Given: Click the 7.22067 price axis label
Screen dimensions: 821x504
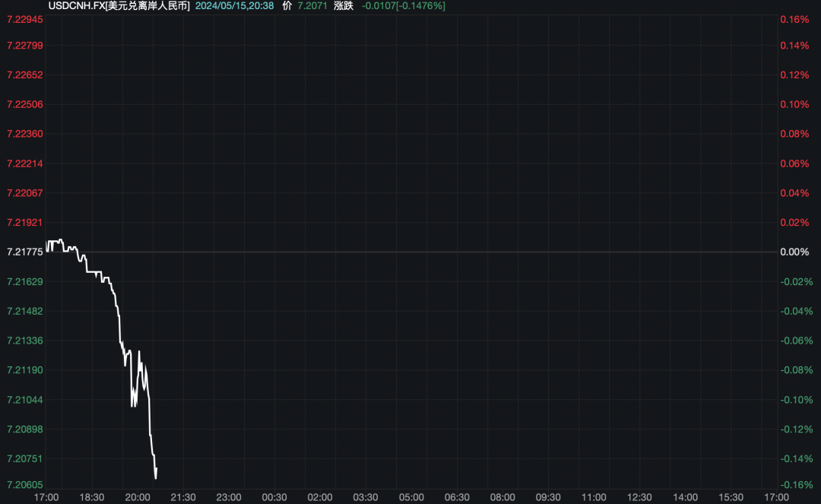Looking at the screenshot, I should (24, 193).
